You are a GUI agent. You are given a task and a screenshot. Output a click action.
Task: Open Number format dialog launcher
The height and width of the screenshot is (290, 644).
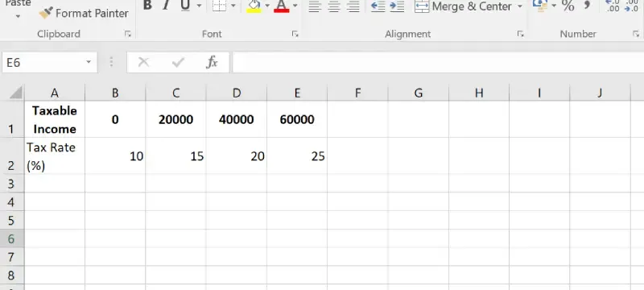pos(636,34)
